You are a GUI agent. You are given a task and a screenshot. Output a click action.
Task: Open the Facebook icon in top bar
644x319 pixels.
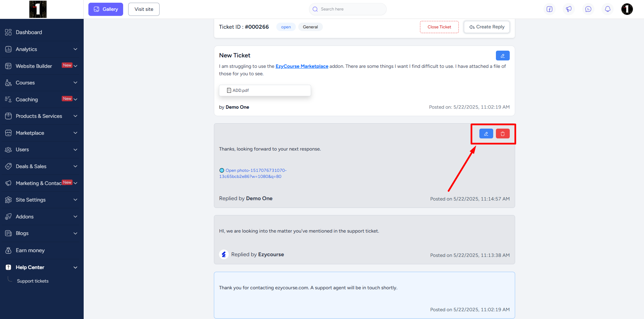[550, 9]
